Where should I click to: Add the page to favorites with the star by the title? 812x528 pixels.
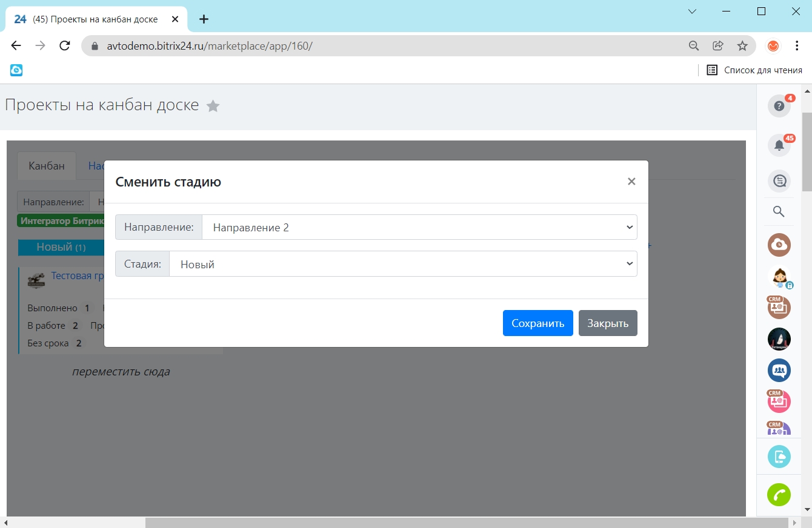[x=213, y=106]
